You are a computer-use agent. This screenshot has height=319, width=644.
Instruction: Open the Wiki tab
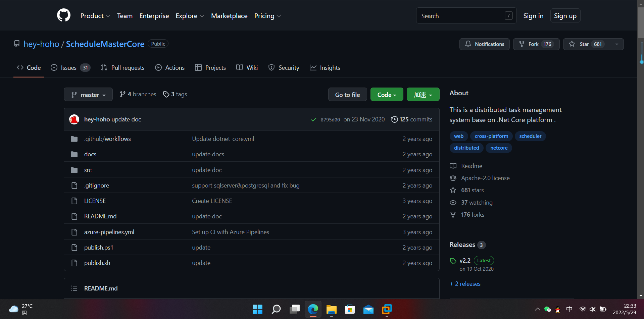tap(247, 68)
